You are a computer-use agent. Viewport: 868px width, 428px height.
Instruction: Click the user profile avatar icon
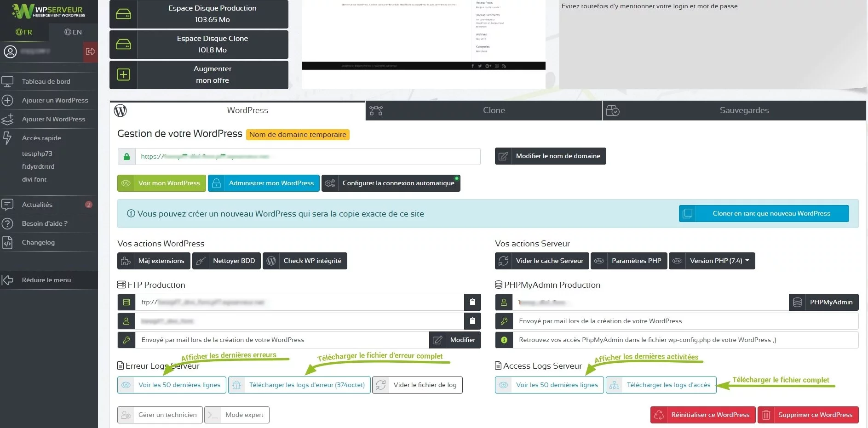(x=10, y=51)
